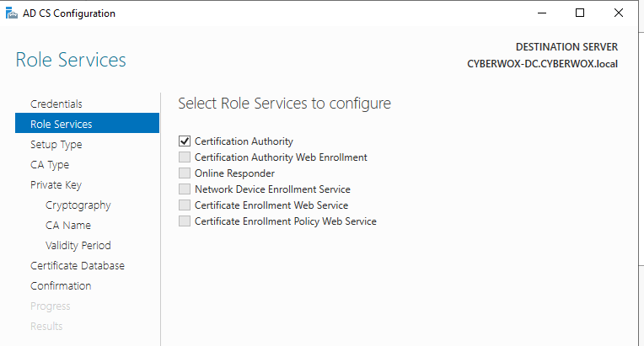This screenshot has height=346, width=644.
Task: Tick Certification Authority Web Enrollment checkbox
Action: 185,157
